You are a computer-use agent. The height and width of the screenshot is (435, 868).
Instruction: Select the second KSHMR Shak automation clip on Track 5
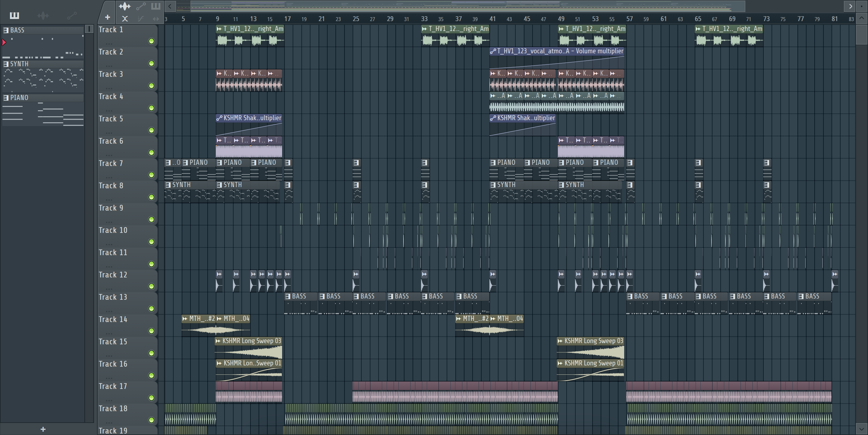(523, 125)
